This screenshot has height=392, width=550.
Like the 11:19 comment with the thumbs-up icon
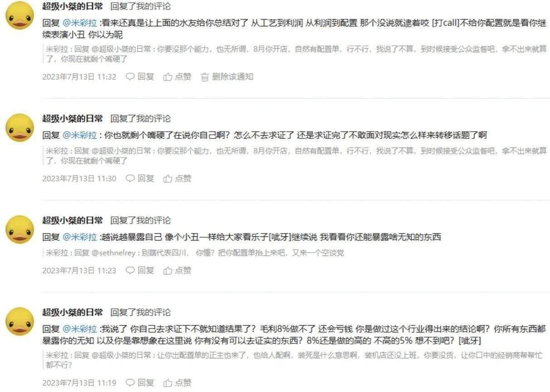(168, 383)
